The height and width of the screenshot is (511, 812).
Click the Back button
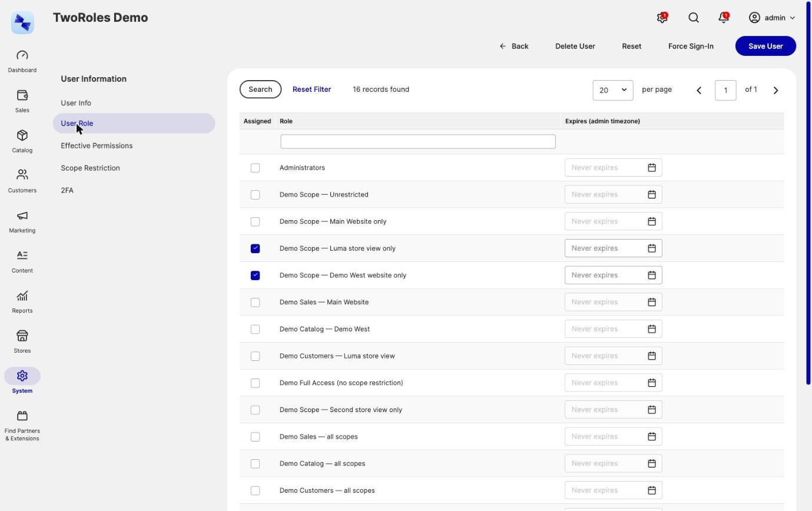[x=514, y=46]
